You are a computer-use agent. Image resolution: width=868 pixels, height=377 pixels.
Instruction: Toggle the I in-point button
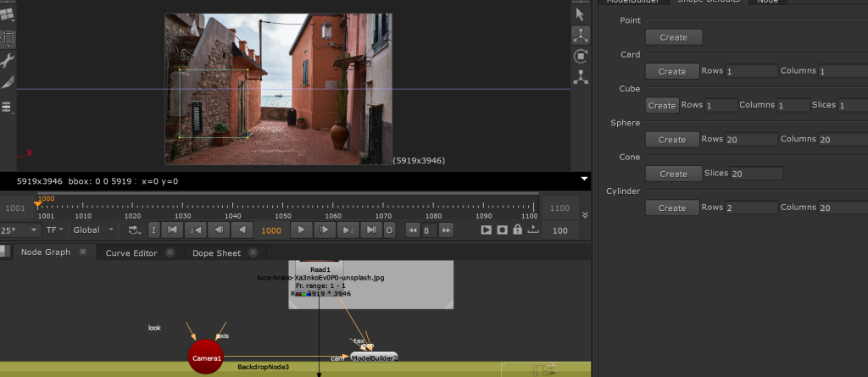pos(153,230)
